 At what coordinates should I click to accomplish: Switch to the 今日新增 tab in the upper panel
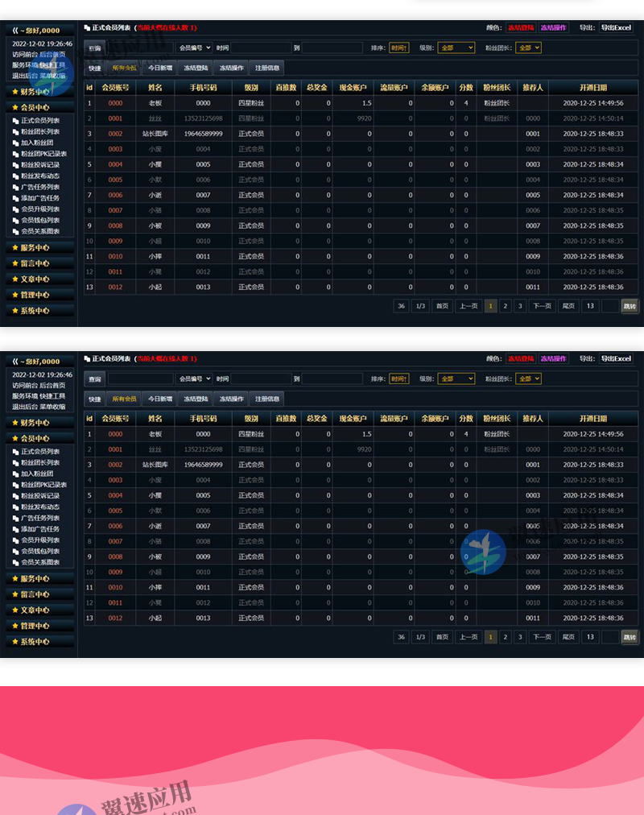[160, 68]
